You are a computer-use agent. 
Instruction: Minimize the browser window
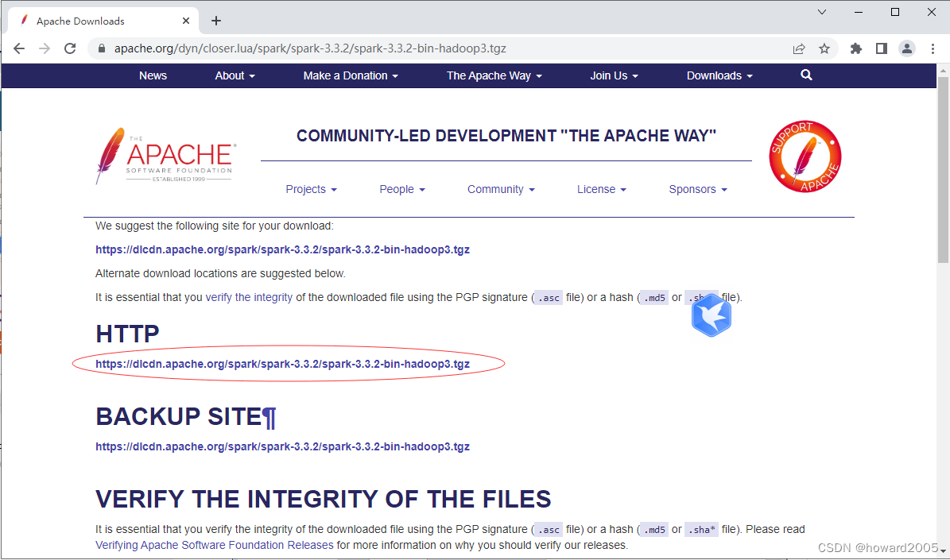(x=859, y=12)
